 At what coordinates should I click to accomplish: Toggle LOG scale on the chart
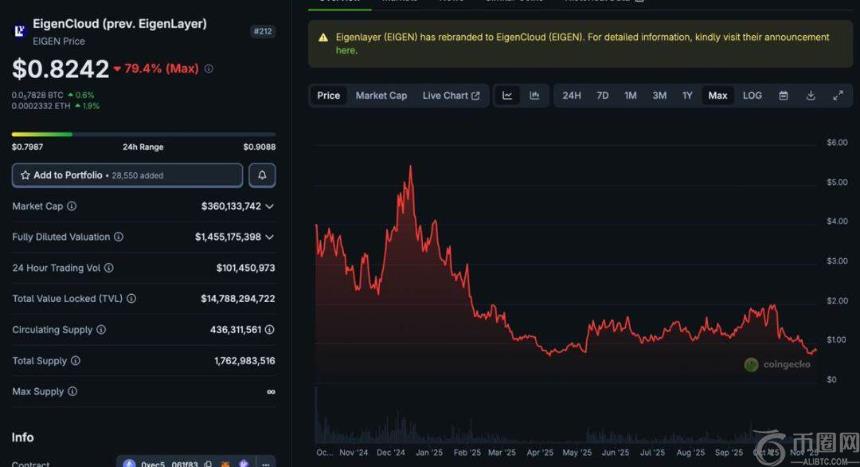[752, 96]
